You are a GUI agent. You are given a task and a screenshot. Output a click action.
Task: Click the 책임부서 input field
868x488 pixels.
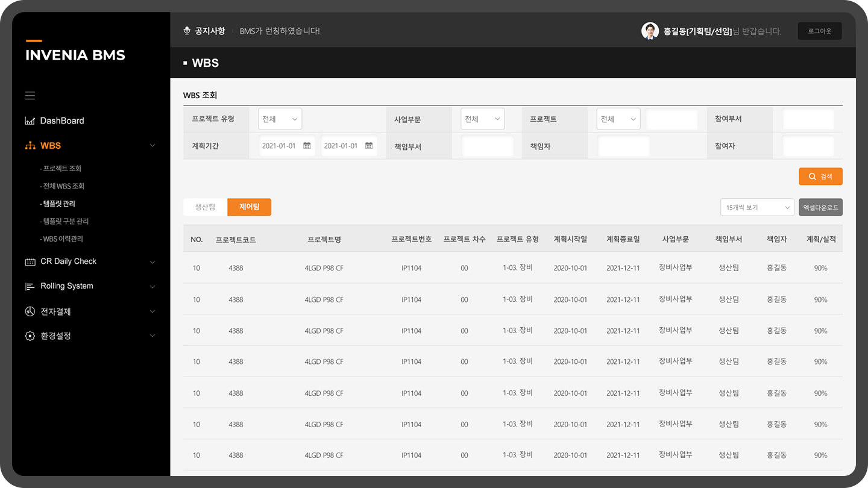[488, 146]
